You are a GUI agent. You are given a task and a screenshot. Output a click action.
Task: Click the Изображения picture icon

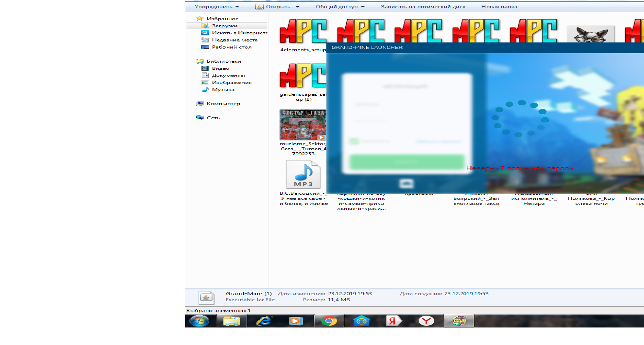(205, 82)
